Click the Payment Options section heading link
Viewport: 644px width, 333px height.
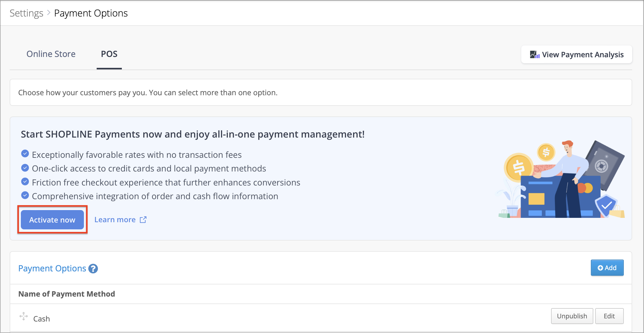click(x=52, y=269)
